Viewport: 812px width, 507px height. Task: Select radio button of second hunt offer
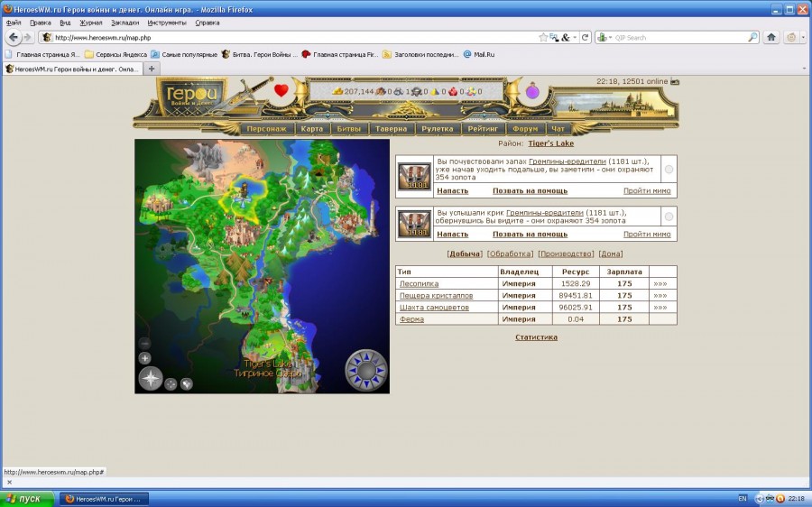[x=669, y=217]
